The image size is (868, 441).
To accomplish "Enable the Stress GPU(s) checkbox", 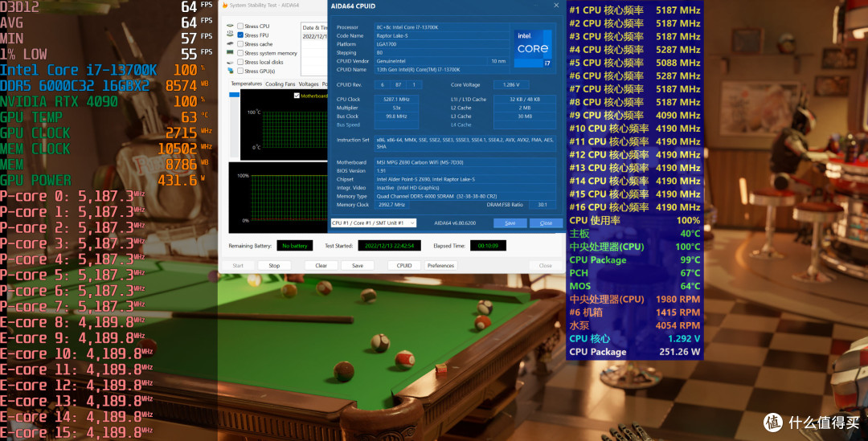I will tap(240, 71).
